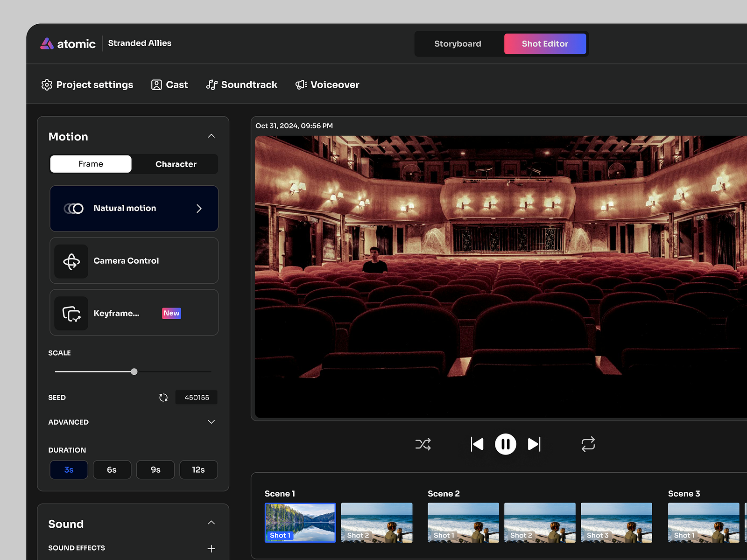Viewport: 747px width, 560px height.
Task: Regenerate seed with the refresh icon
Action: pyautogui.click(x=163, y=397)
